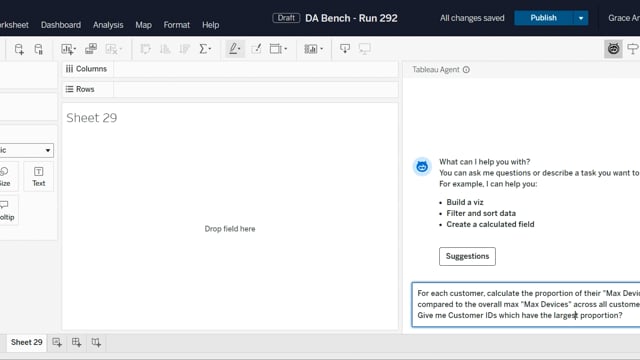Click the Pause Auto Updates icon
Viewport: 640px width, 360px height.
click(38, 49)
